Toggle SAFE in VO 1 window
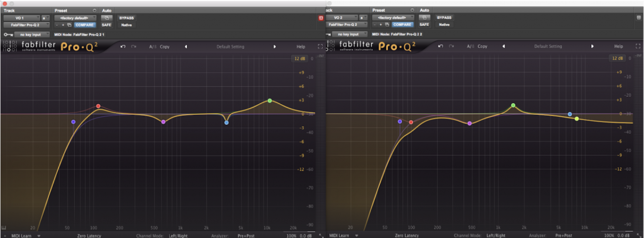The image size is (644, 238). pos(106,24)
